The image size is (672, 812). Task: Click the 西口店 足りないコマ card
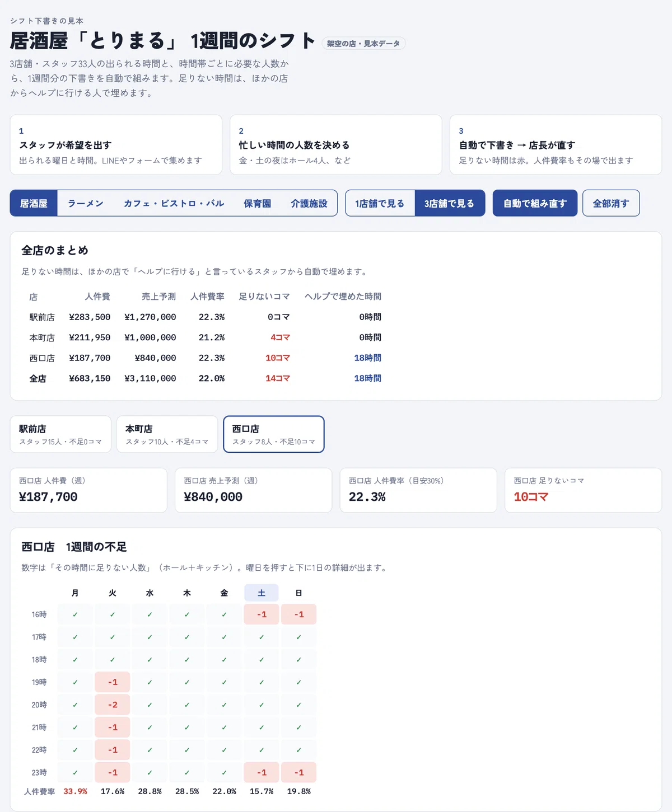(584, 490)
